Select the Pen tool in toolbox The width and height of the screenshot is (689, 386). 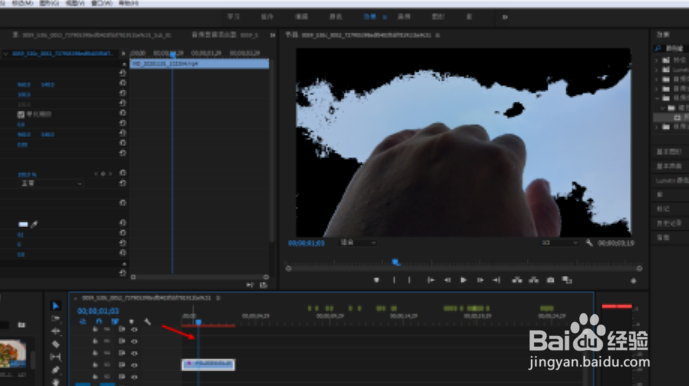(55, 370)
